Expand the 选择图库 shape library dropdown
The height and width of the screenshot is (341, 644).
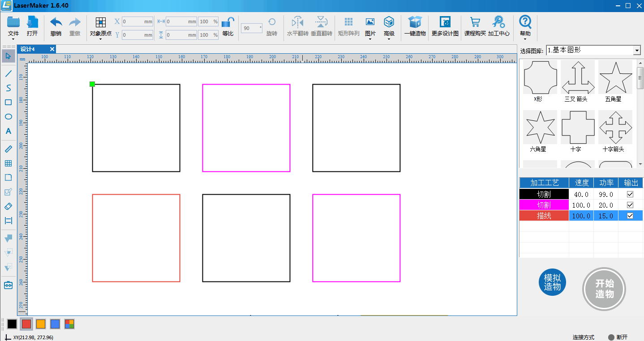(637, 51)
